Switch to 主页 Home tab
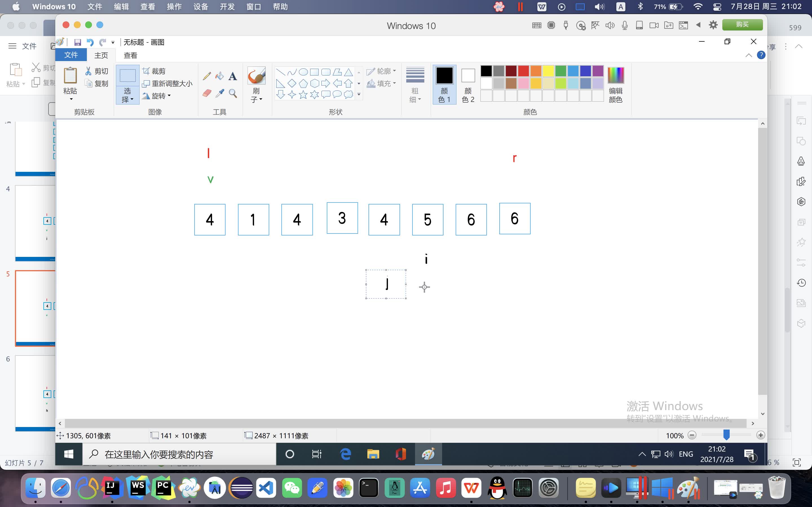Viewport: 812px width, 507px height. pyautogui.click(x=101, y=55)
